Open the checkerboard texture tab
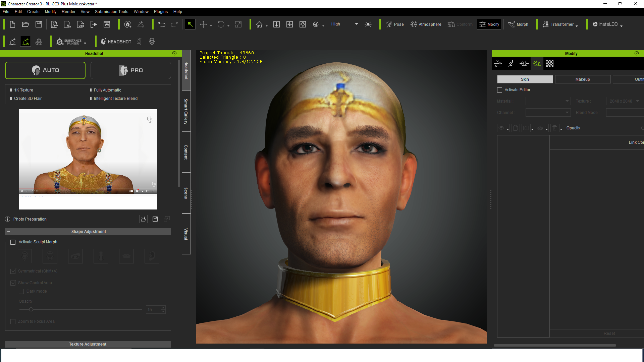644x362 pixels. coord(550,63)
